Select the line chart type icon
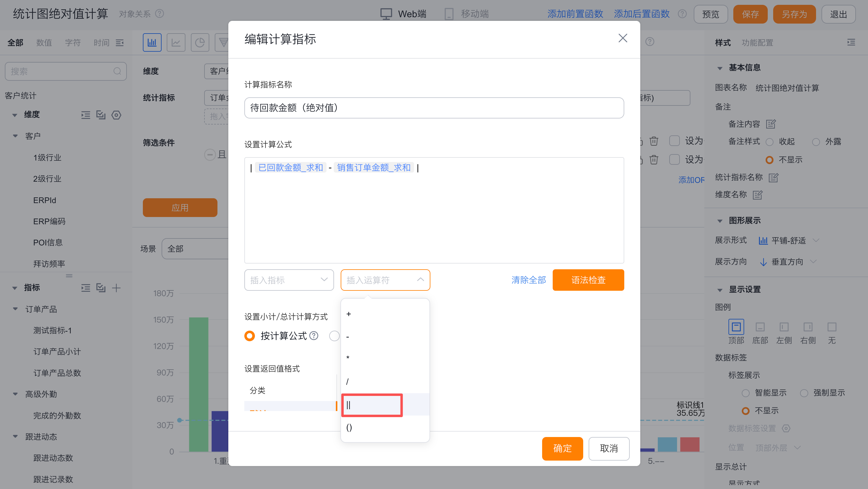868x489 pixels. 176,43
